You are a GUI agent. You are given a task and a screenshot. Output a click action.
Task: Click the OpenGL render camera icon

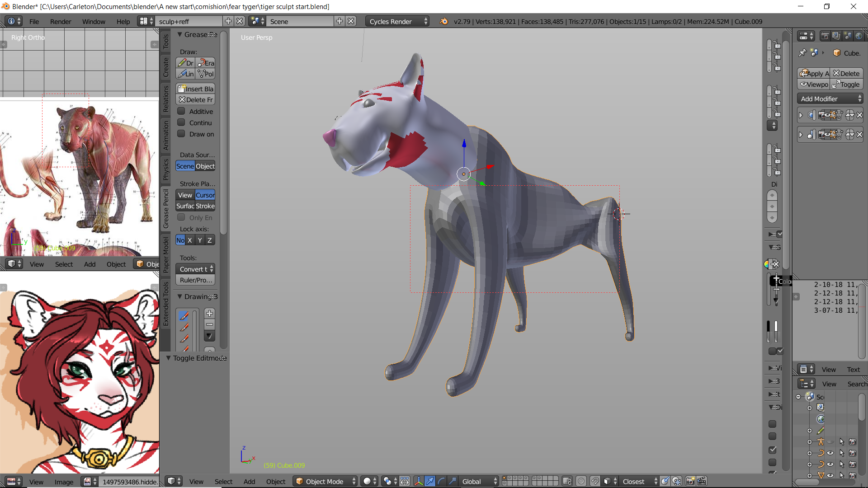tap(690, 481)
